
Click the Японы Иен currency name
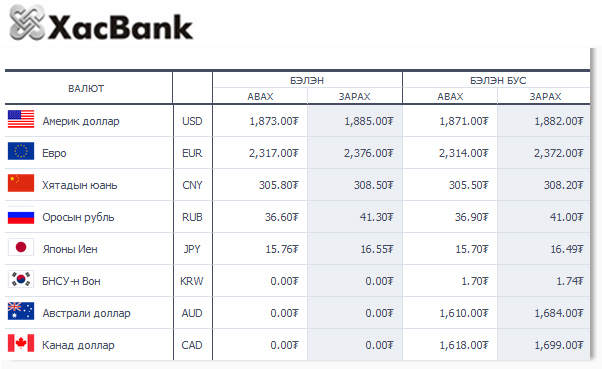pyautogui.click(x=70, y=249)
